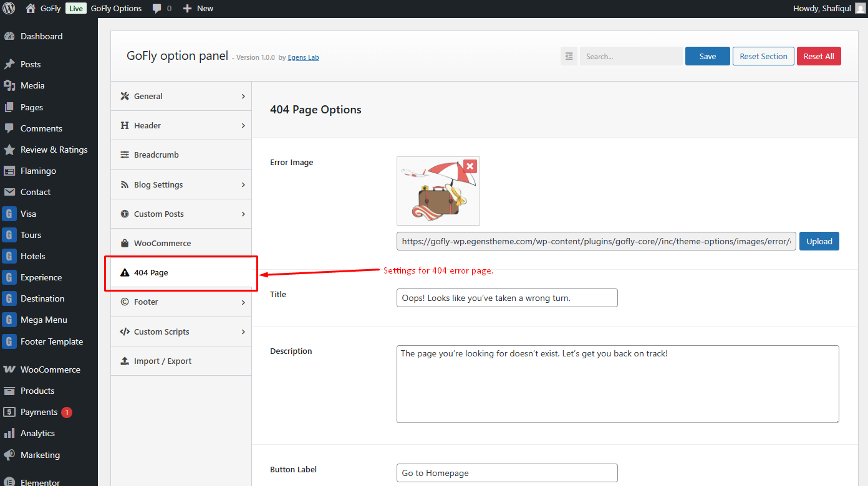The width and height of the screenshot is (868, 486).
Task: Expand the Header section arrow
Action: 243,126
